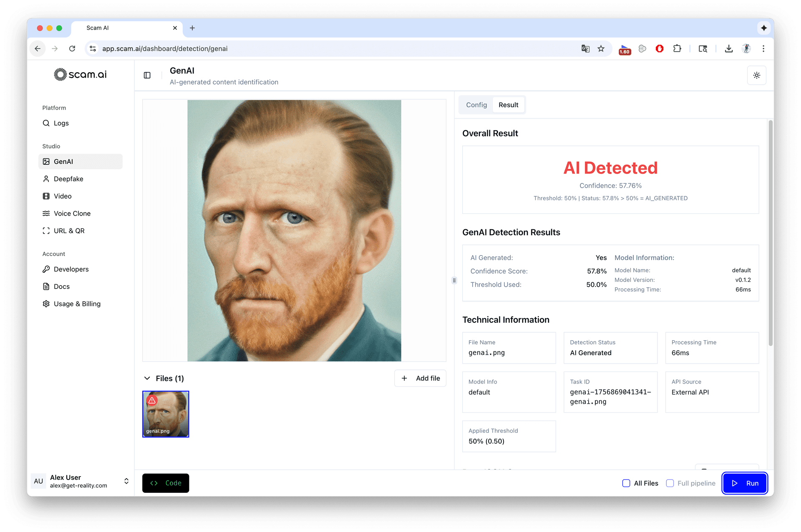Open the browser three-dot menu
This screenshot has width=801, height=532.
pos(763,49)
